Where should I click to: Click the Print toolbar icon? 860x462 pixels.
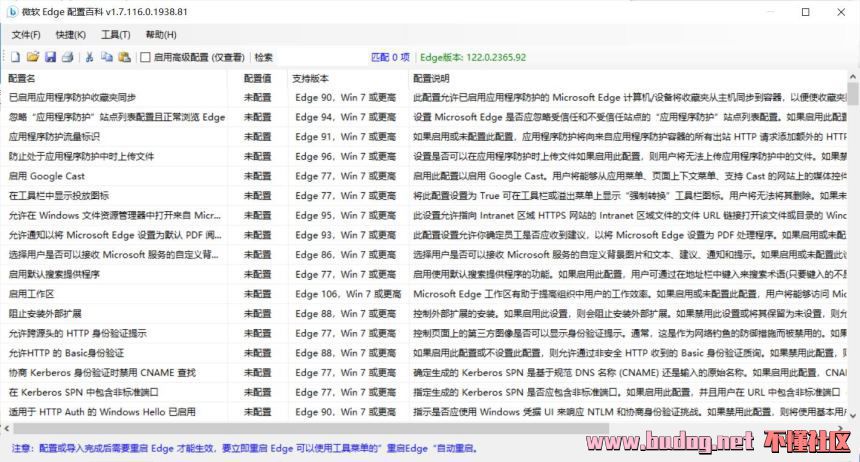point(67,57)
